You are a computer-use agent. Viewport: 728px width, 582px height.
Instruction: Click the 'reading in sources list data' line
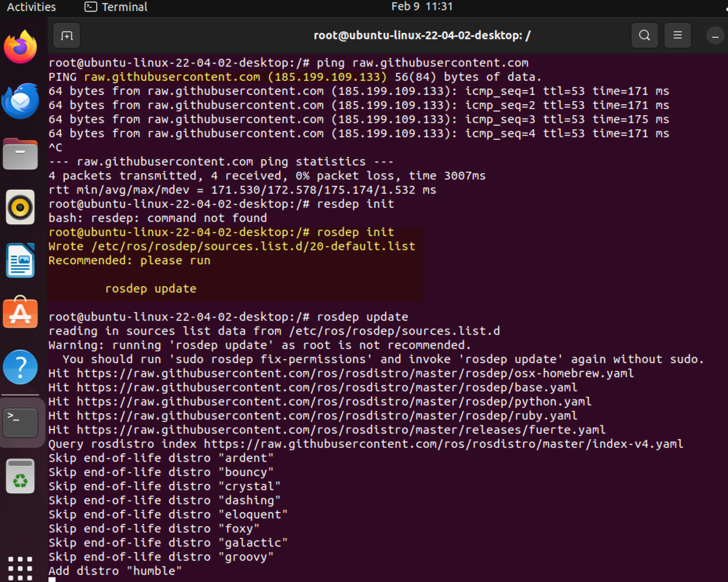(x=274, y=331)
